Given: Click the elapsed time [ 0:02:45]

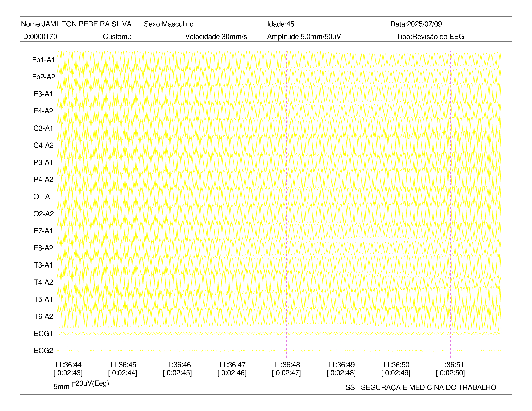Looking at the screenshot, I should [x=177, y=373].
